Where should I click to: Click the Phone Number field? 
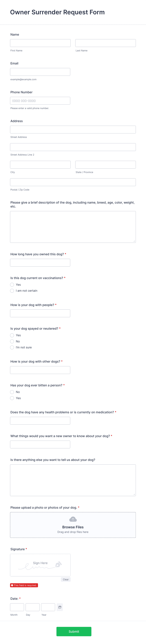pyautogui.click(x=40, y=101)
